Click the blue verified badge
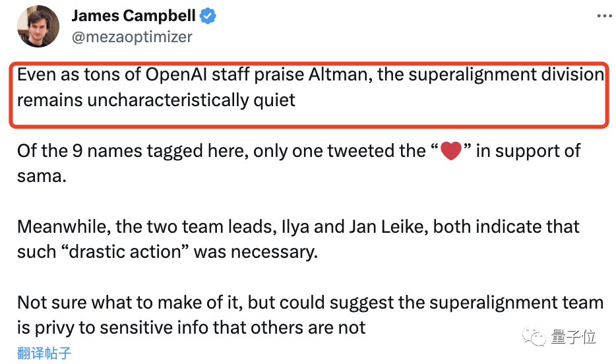The height and width of the screenshot is (364, 616). (208, 16)
